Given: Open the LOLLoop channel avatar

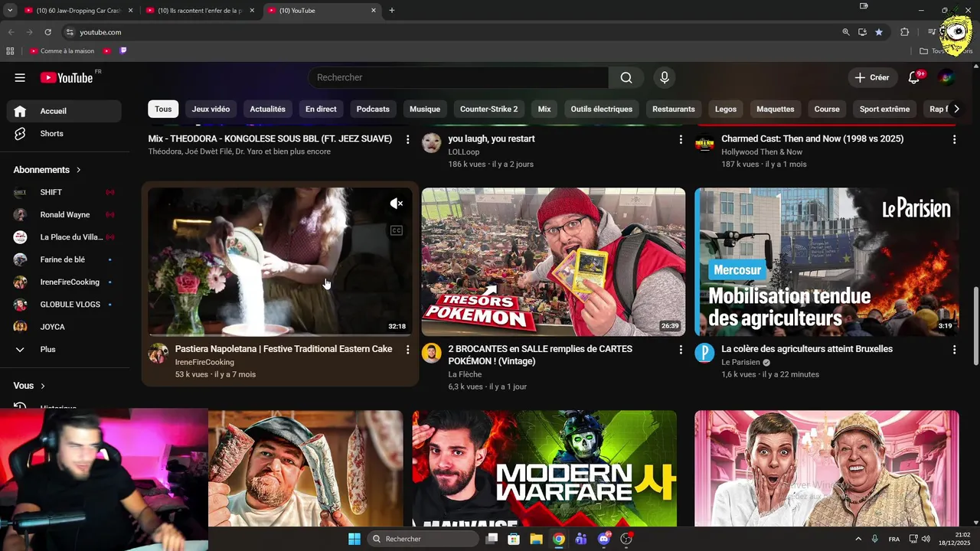Looking at the screenshot, I should coord(432,142).
